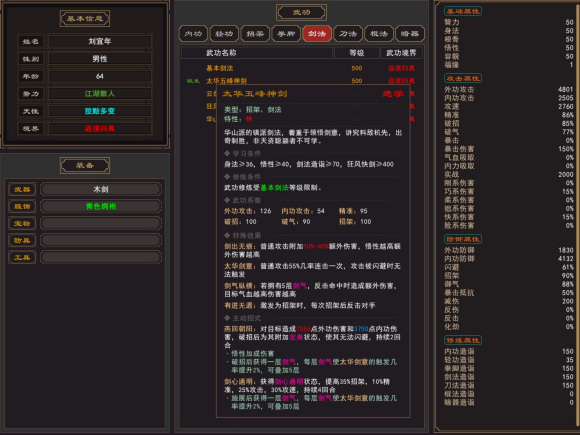Screen dimensions: 580x435
Task: Click the empty 宝物 slot field
Action: click(x=101, y=223)
